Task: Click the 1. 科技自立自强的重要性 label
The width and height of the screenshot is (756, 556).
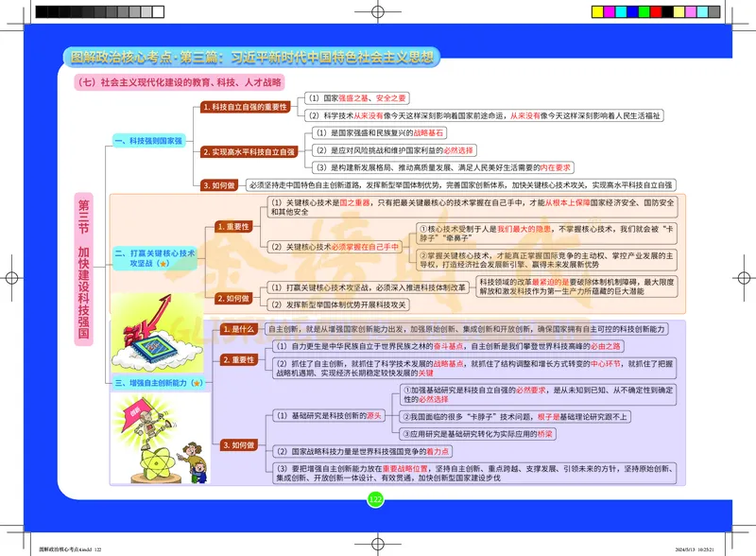Action: point(244,108)
